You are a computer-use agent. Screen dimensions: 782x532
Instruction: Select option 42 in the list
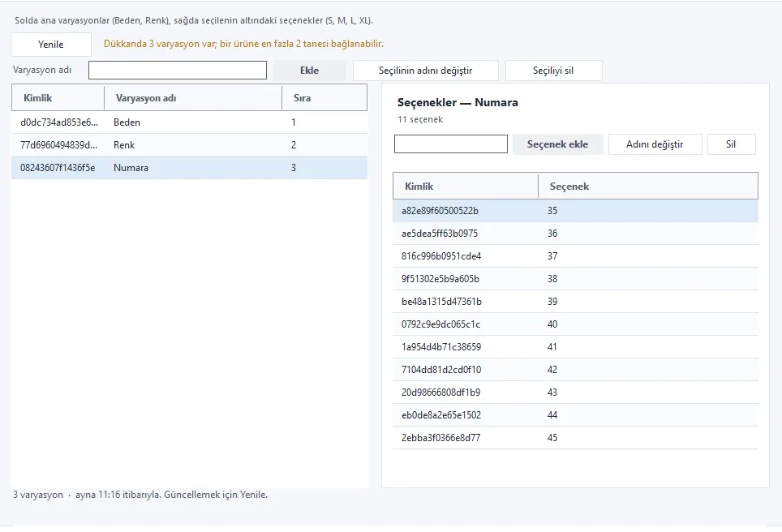[x=575, y=370]
